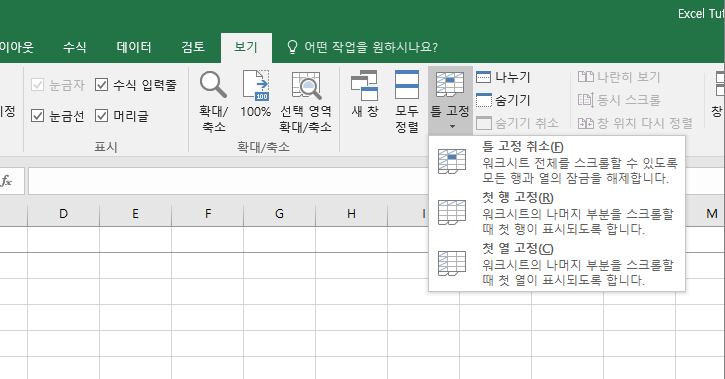Collapse the 틀 고정 dropdown button
Image resolution: width=725 pixels, height=379 pixels.
(450, 100)
